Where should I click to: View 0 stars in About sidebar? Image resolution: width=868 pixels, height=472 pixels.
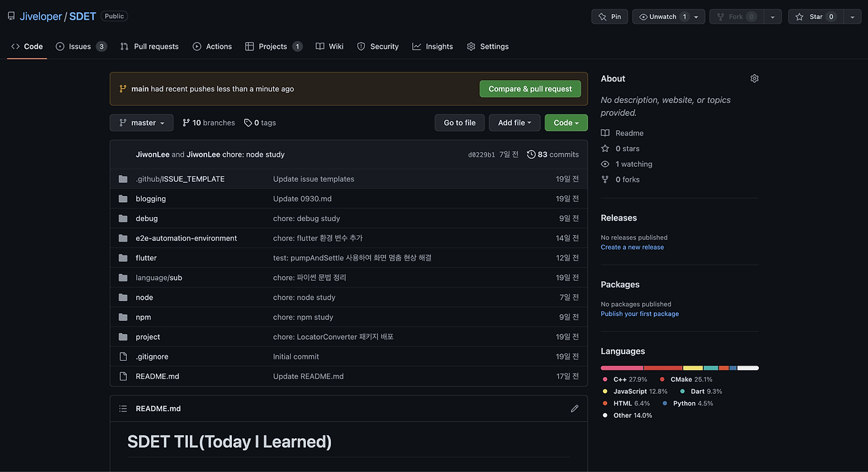(x=620, y=149)
